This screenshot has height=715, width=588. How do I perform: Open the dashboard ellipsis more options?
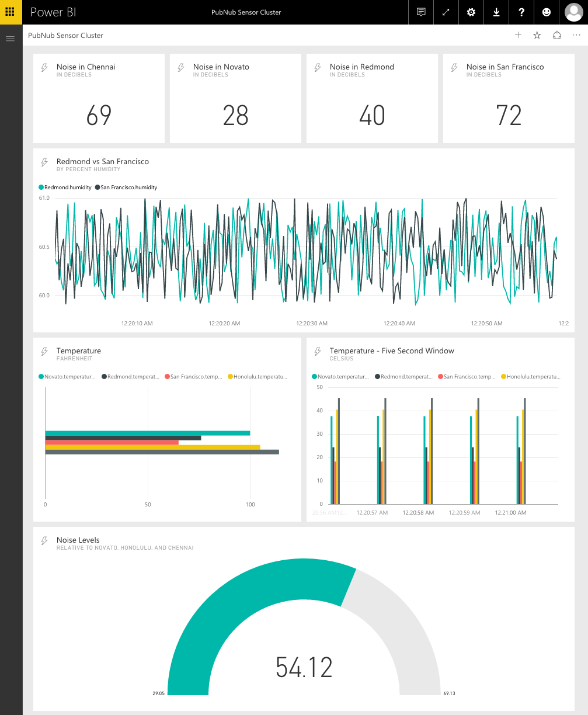point(576,36)
